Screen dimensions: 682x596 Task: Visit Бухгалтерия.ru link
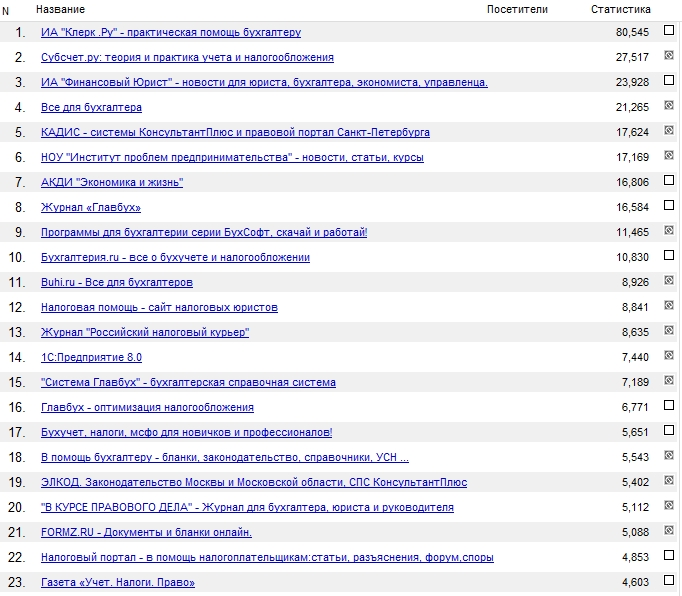[175, 258]
